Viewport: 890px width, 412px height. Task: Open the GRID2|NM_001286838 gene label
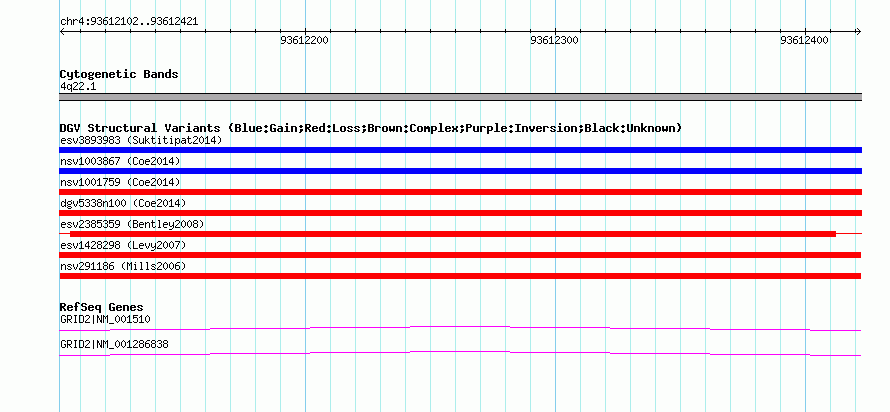point(114,344)
